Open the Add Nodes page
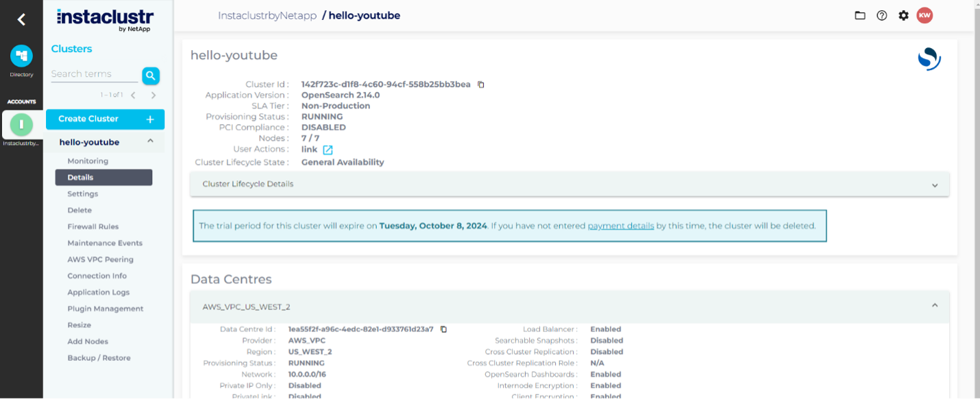The height and width of the screenshot is (400, 980). click(x=88, y=342)
